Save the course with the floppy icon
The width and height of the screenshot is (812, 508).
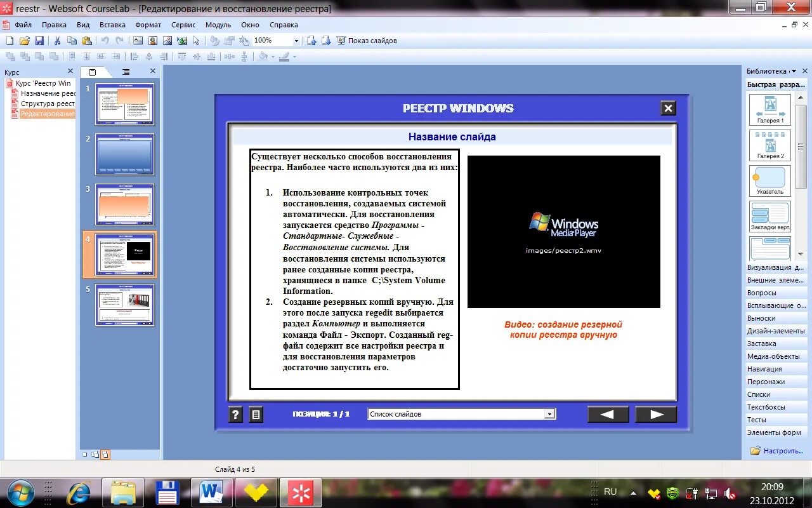click(x=39, y=41)
